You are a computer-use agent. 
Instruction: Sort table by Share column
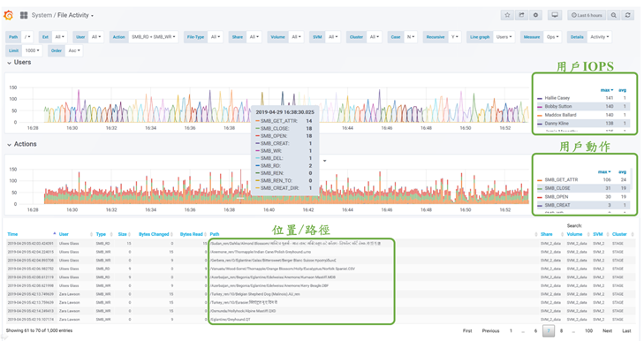546,234
